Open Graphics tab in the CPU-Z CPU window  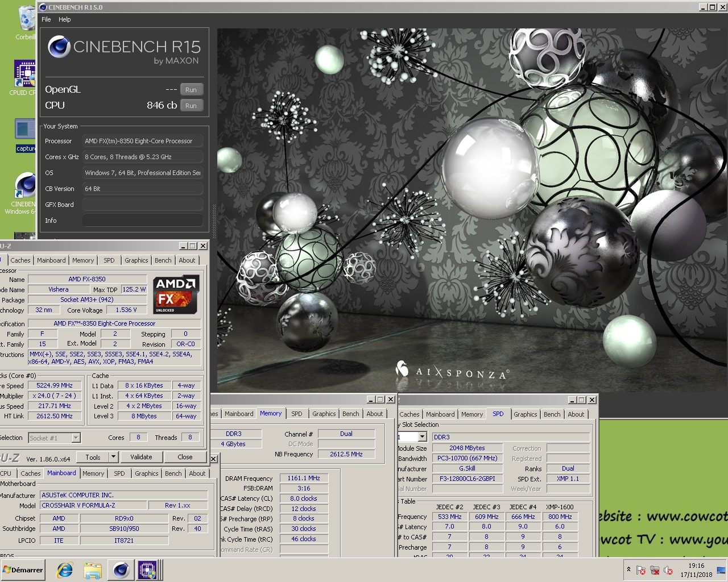(136, 260)
